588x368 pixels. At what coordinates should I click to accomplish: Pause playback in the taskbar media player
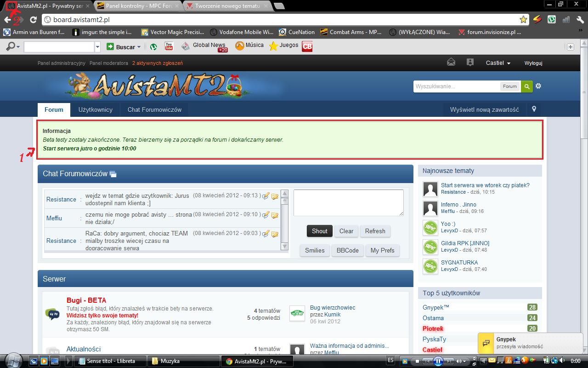(438, 361)
